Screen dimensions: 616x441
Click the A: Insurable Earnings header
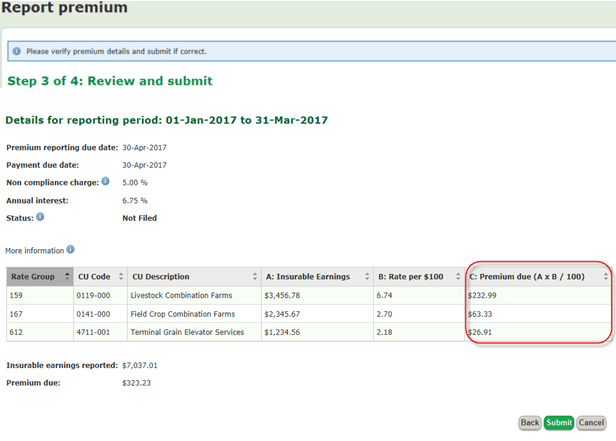pyautogui.click(x=317, y=277)
